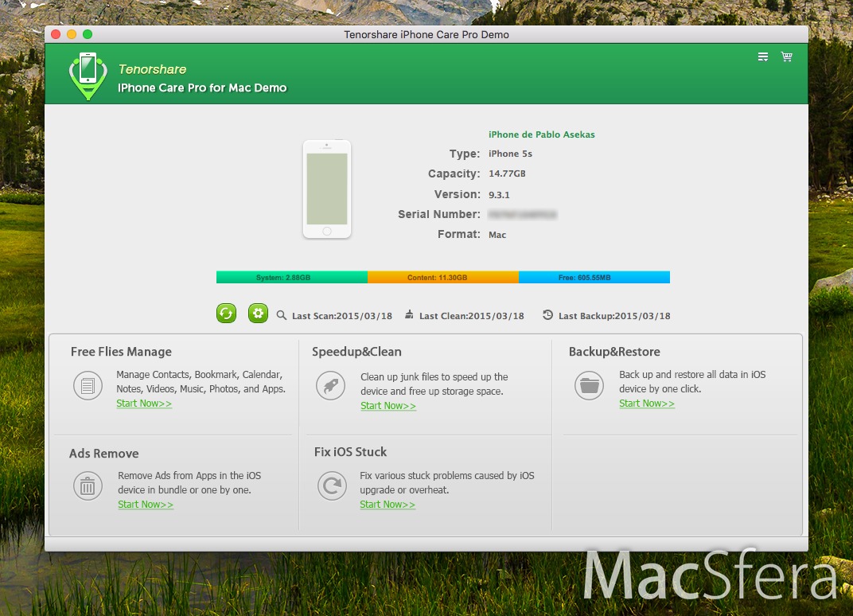Click the Last Scan:2015/03/18 text
853x616 pixels.
[x=342, y=316]
